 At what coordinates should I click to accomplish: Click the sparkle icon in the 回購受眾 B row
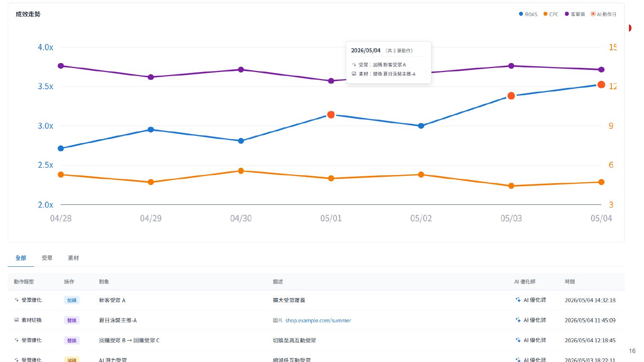[x=16, y=340]
